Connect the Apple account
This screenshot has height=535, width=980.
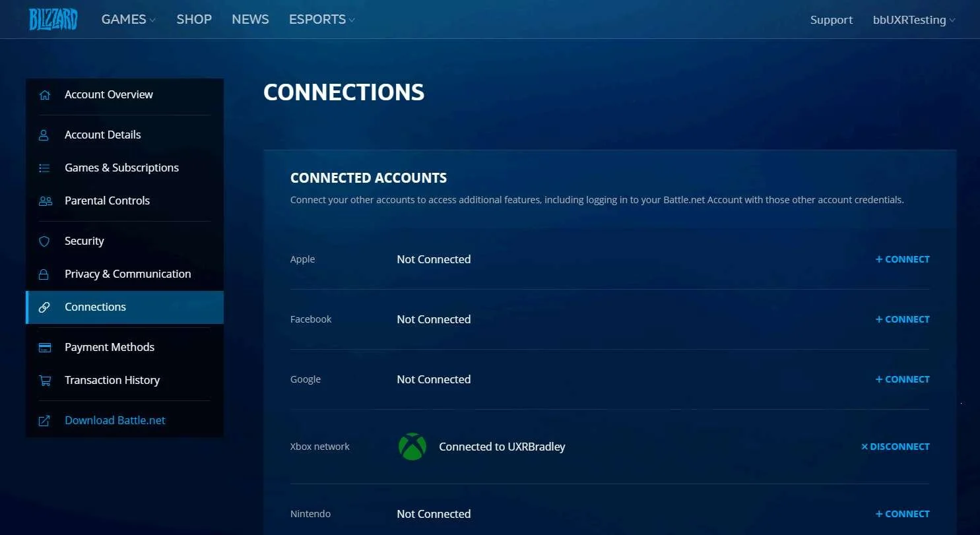(x=902, y=260)
